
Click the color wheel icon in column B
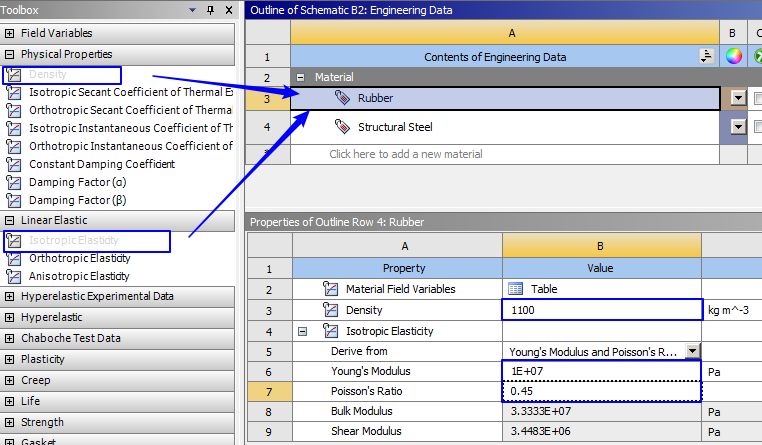pyautogui.click(x=733, y=56)
